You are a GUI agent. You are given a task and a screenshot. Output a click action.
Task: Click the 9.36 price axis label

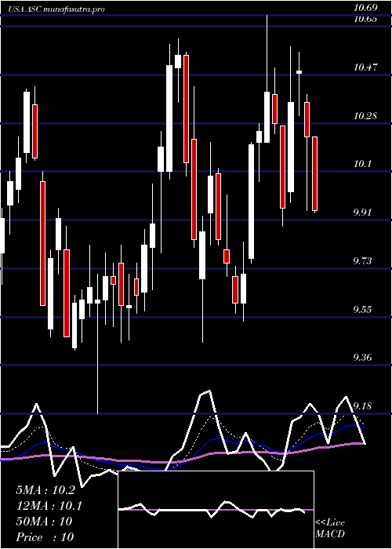(x=362, y=358)
